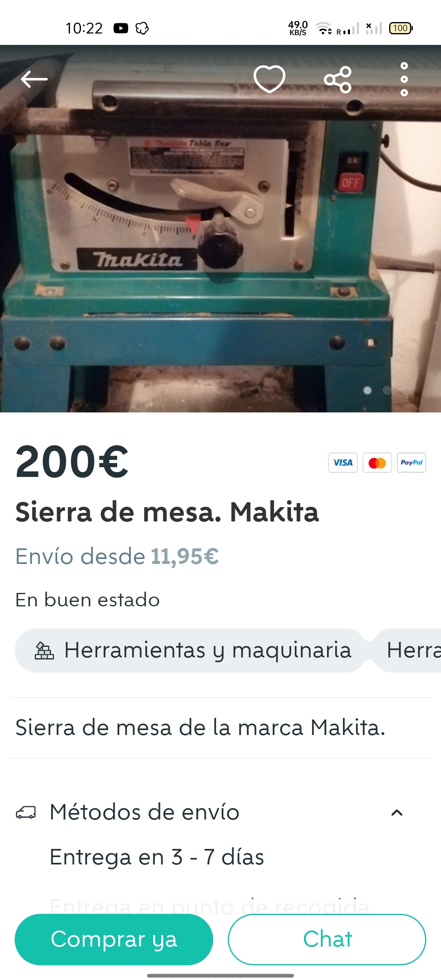This screenshot has width=441, height=980.
Task: Tap the Mastercard payment logo
Action: [x=377, y=463]
